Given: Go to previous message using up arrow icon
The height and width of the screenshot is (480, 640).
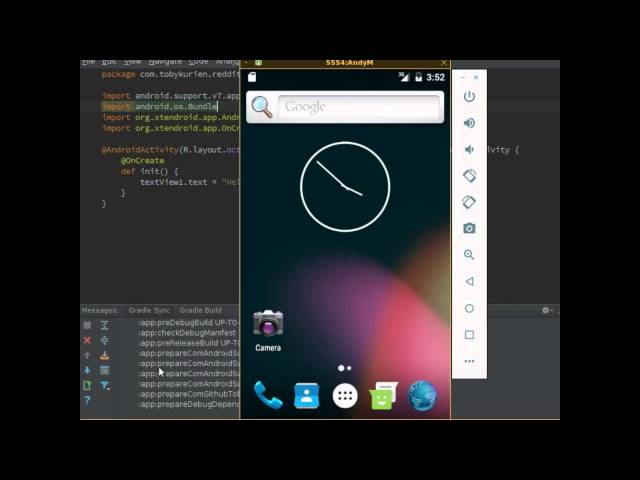Looking at the screenshot, I should pos(87,355).
